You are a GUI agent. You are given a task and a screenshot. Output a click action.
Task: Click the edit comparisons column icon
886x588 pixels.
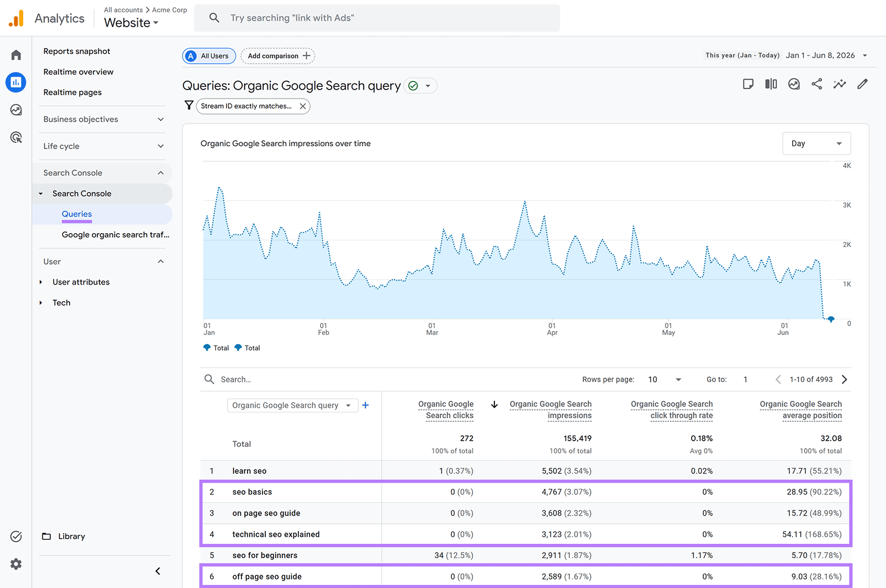click(771, 84)
